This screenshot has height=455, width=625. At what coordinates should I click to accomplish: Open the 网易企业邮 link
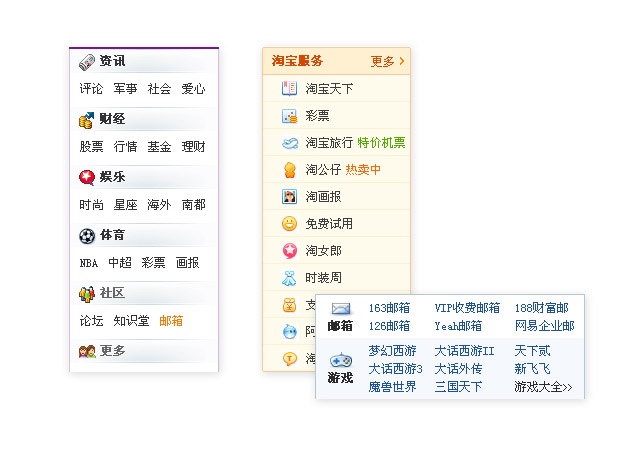[544, 326]
